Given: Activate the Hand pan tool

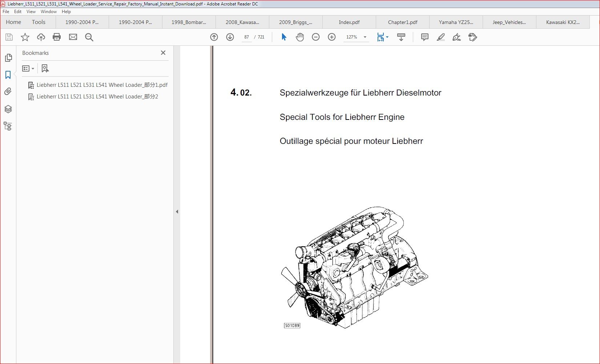Looking at the screenshot, I should (x=300, y=37).
